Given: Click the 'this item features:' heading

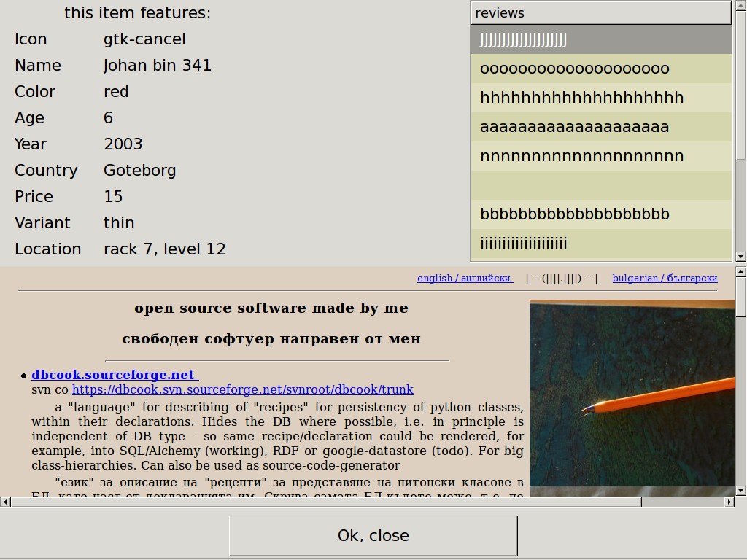Looking at the screenshot, I should (137, 13).
